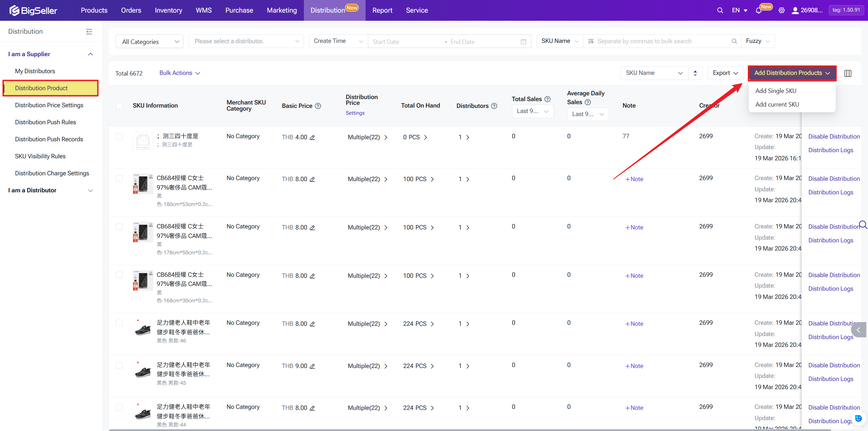Click Basic Price help question icon
Image resolution: width=868 pixels, height=431 pixels.
tap(318, 106)
